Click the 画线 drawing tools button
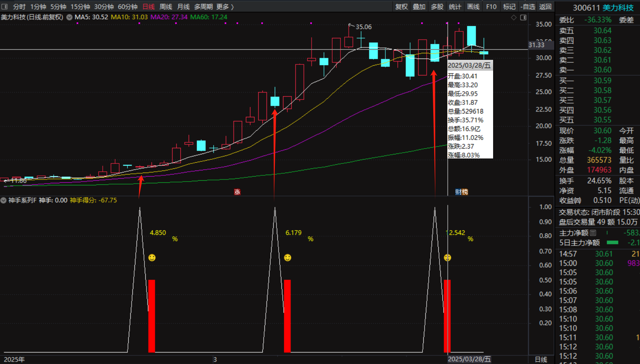 click(x=473, y=7)
